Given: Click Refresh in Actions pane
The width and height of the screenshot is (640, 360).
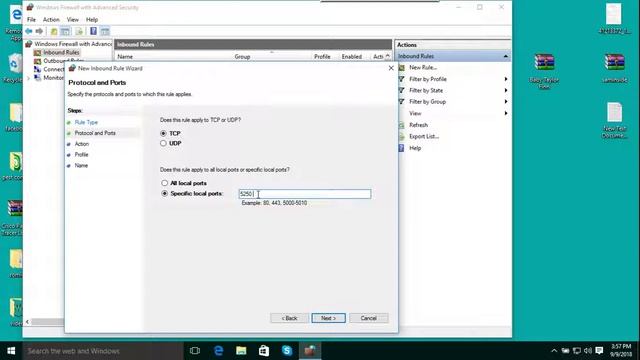Looking at the screenshot, I should pos(418,125).
